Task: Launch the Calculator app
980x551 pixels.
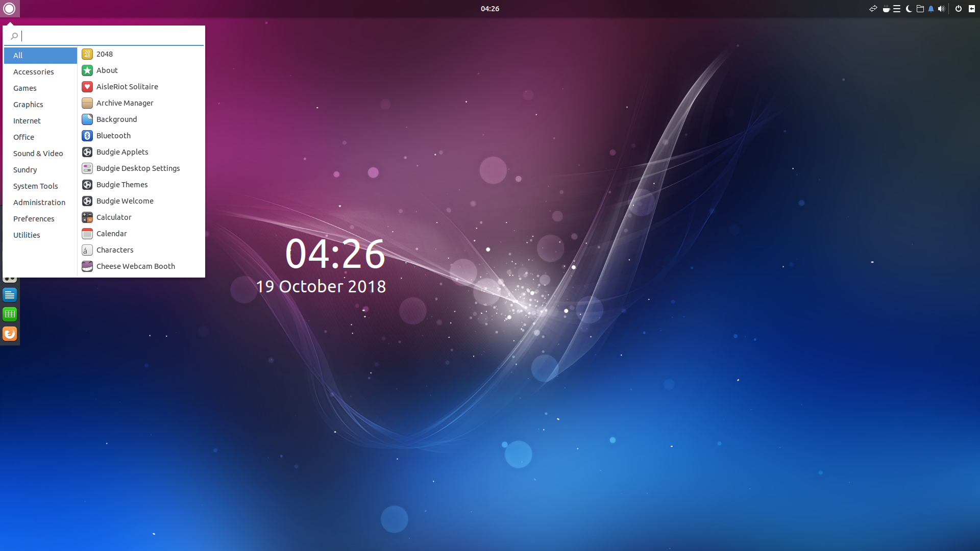Action: (141, 217)
